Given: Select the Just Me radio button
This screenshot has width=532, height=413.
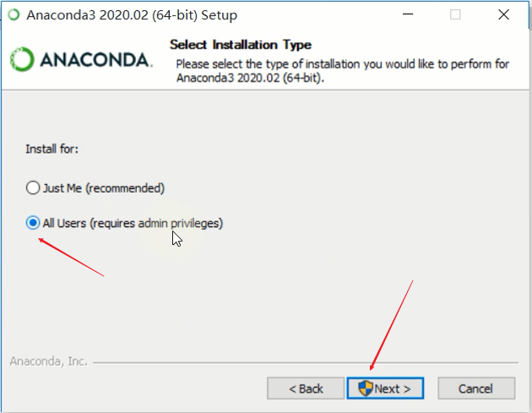Looking at the screenshot, I should pyautogui.click(x=33, y=187).
